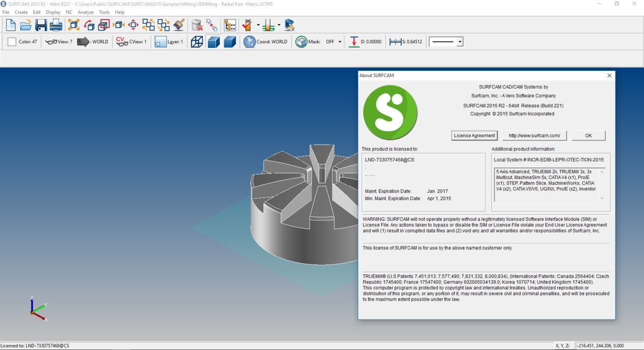Click the two-squares red arrow icon
Viewport: 644px width, 350px height.
(212, 25)
